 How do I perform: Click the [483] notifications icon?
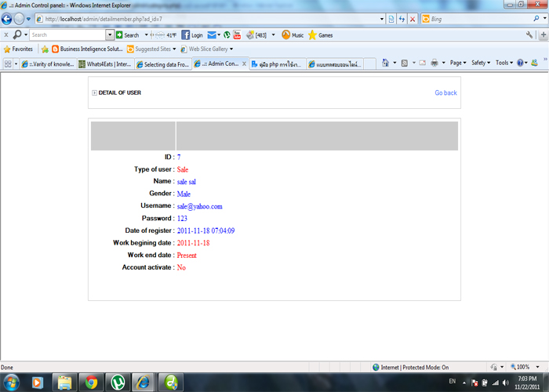256,35
